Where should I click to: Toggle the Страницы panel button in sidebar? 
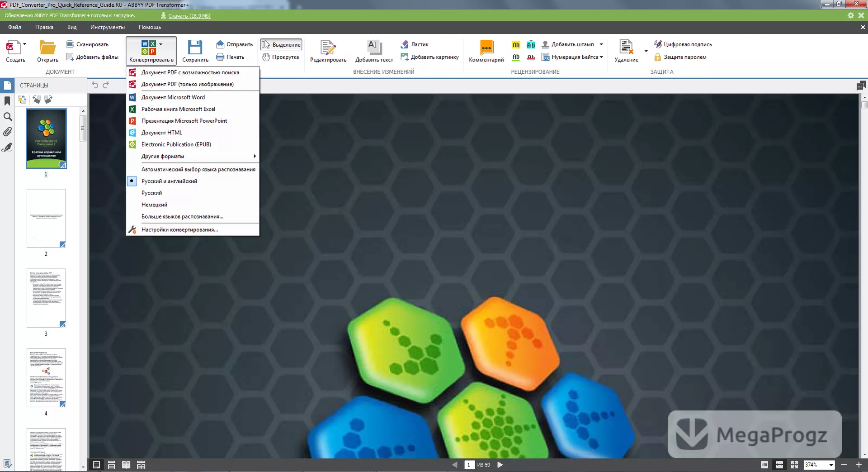pos(7,85)
